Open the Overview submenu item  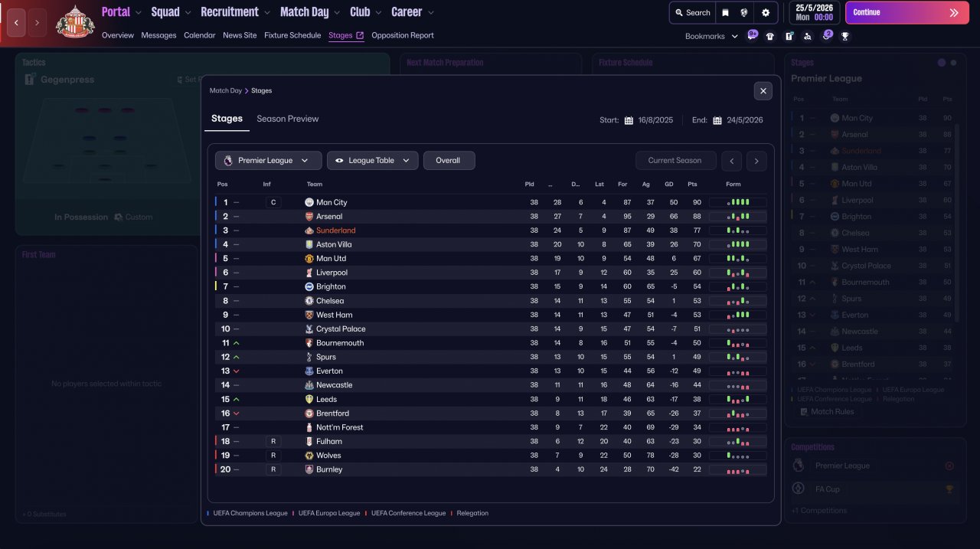coord(118,35)
